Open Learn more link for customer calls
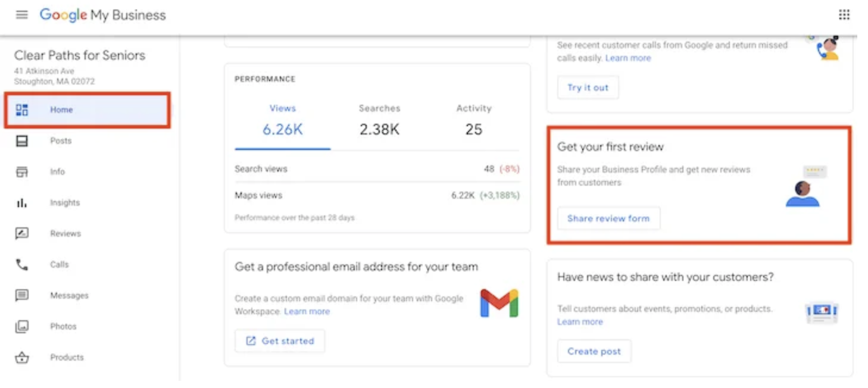Viewport: 868px width, 388px height. (x=628, y=58)
